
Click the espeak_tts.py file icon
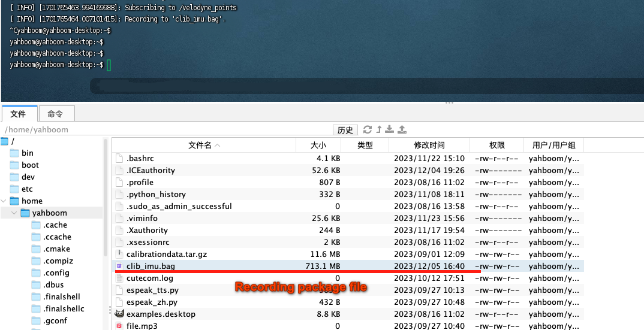119,290
